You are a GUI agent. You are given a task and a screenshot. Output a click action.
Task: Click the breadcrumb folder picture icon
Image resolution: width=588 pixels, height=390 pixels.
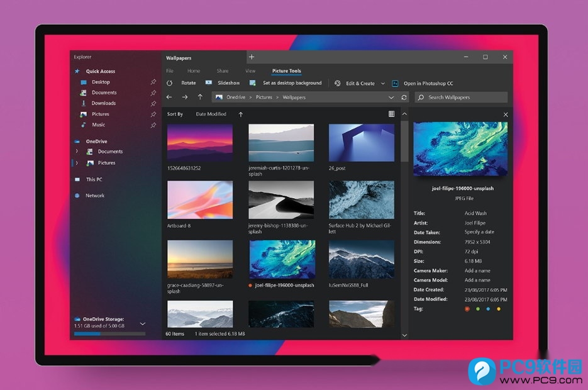coord(219,97)
